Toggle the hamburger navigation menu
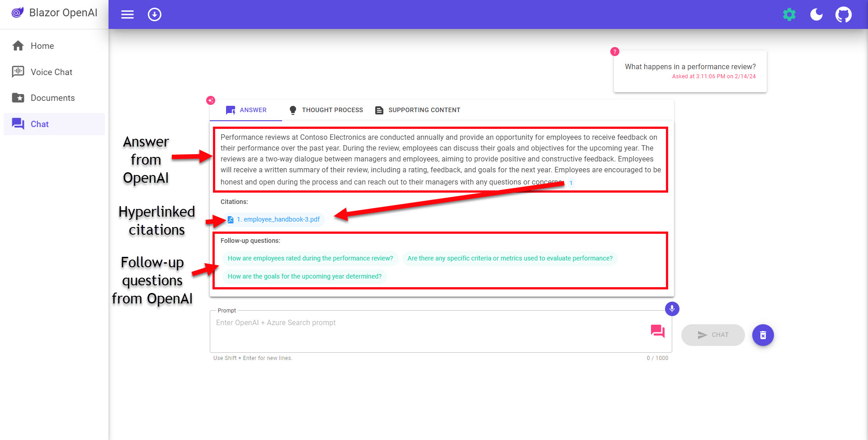 [127, 14]
